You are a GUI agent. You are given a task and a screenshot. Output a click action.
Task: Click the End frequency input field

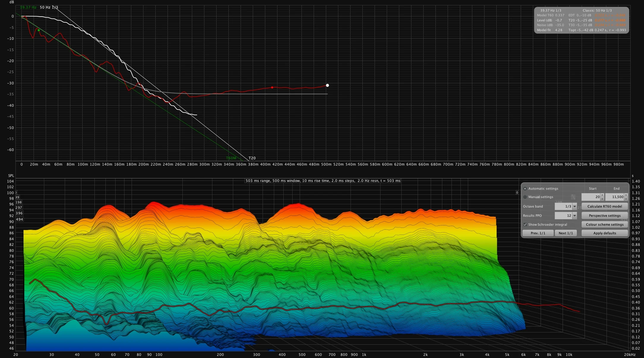coord(615,197)
